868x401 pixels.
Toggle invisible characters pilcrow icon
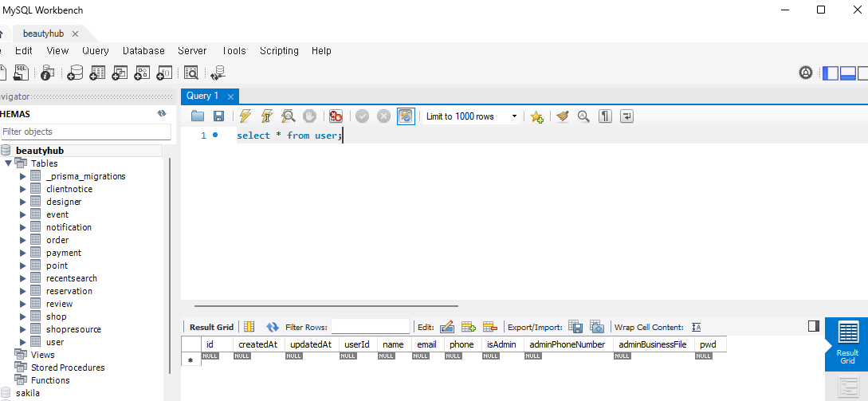(605, 116)
